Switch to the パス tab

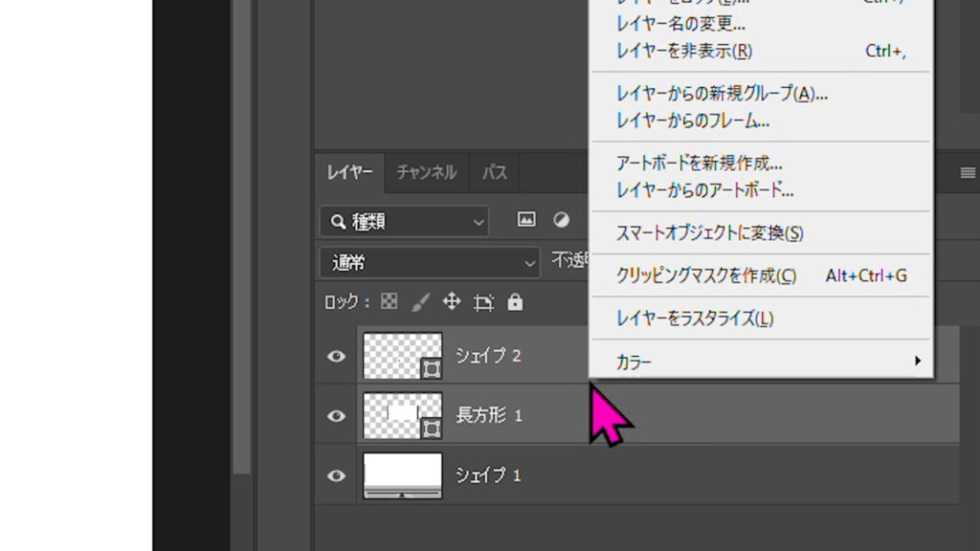tap(494, 173)
